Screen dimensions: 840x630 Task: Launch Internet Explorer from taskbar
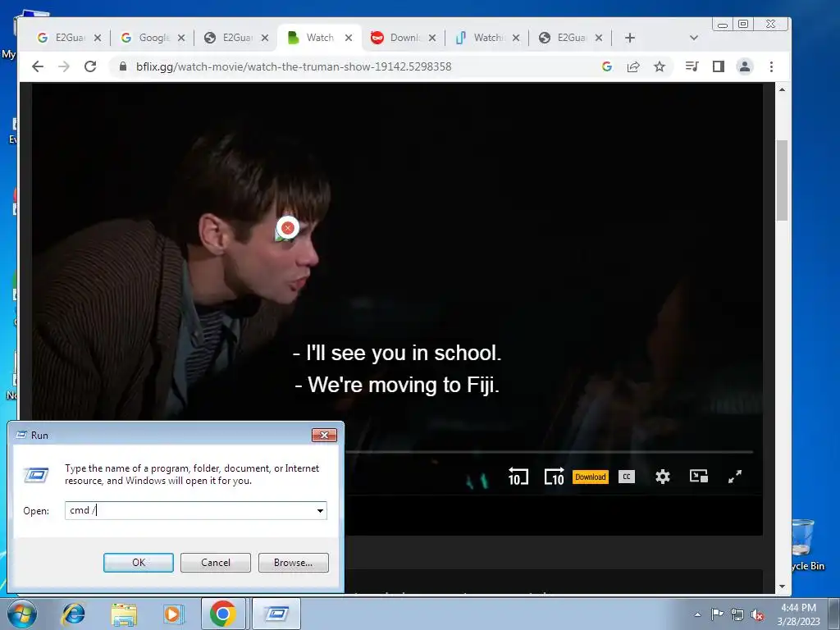tap(73, 614)
